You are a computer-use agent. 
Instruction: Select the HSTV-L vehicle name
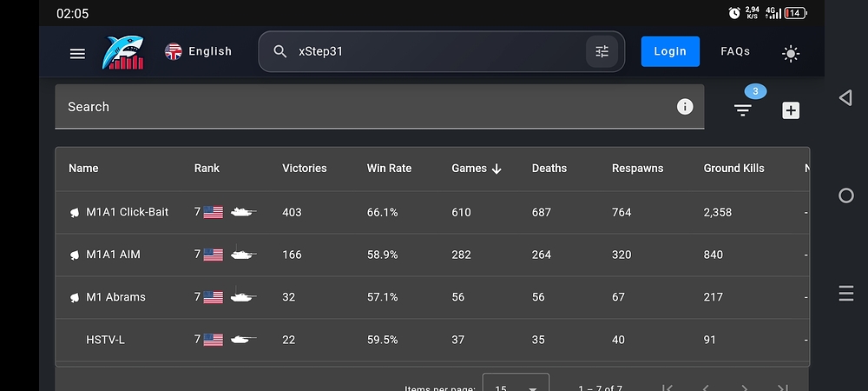tap(105, 340)
